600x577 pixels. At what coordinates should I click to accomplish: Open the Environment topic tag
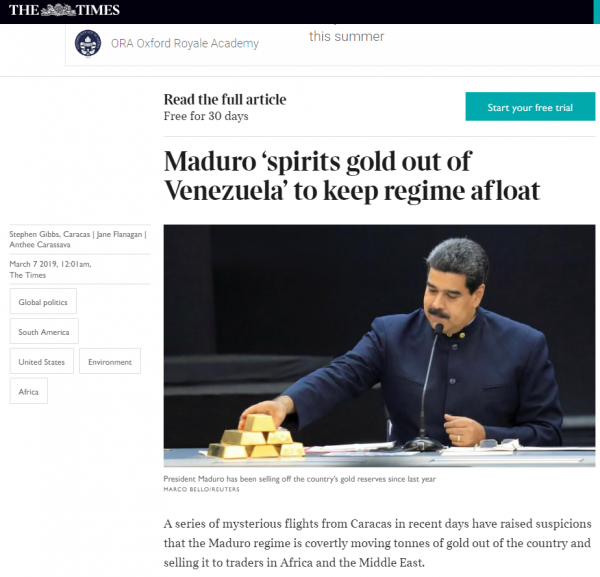tap(110, 362)
